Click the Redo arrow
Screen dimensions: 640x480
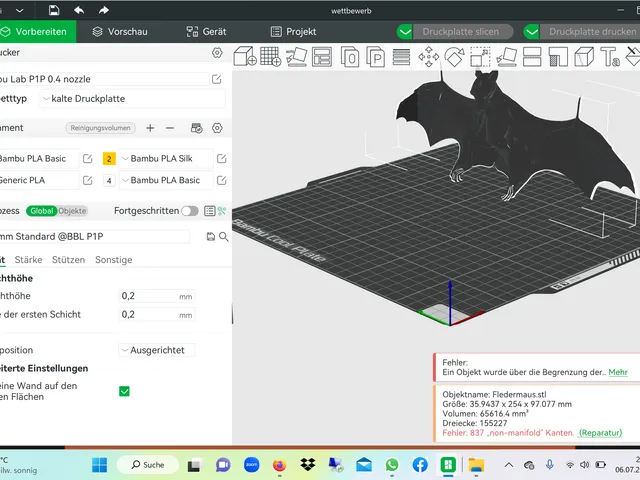tap(104, 10)
